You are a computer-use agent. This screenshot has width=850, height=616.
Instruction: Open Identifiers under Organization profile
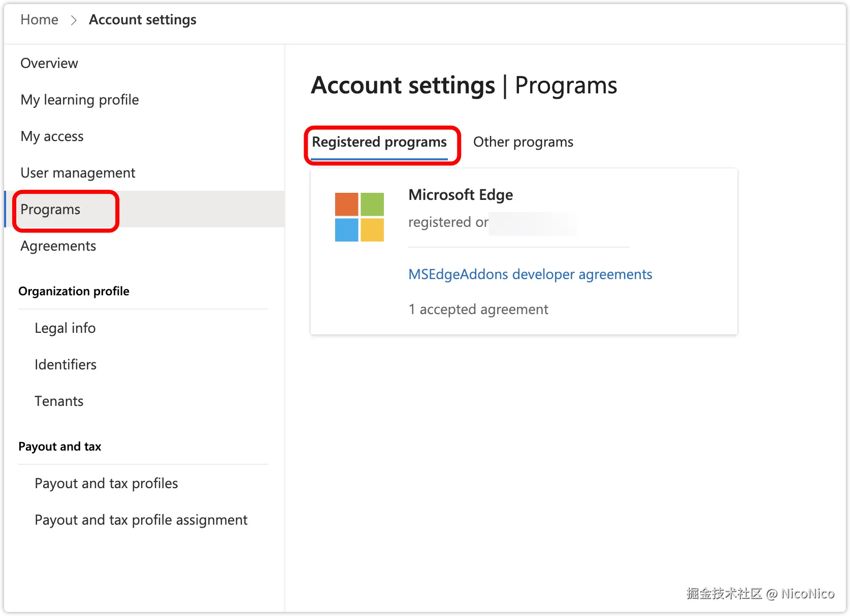click(x=66, y=365)
